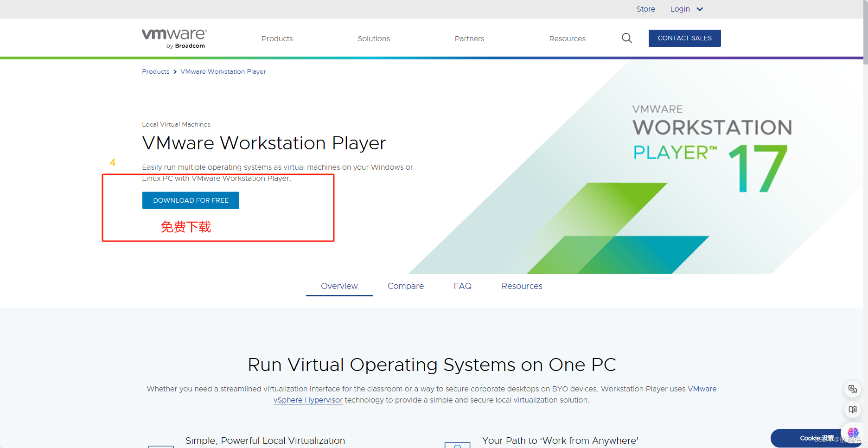Select the Overview tab
The image size is (868, 448).
(339, 286)
